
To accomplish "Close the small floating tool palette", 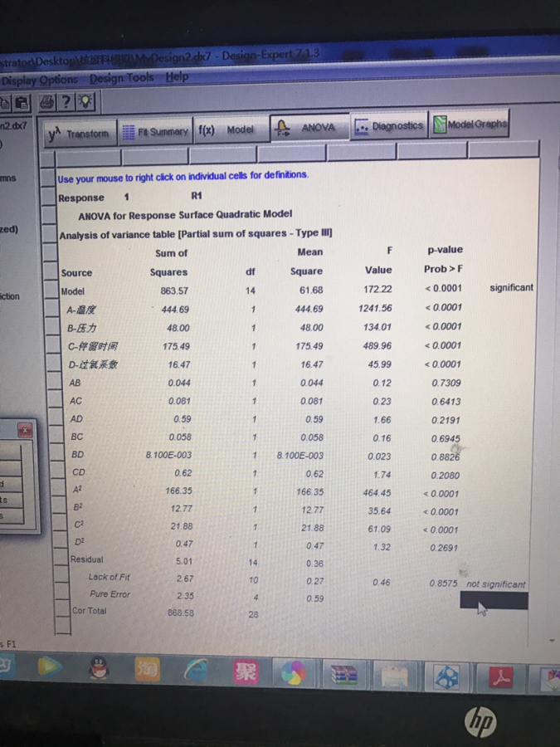I will point(25,430).
